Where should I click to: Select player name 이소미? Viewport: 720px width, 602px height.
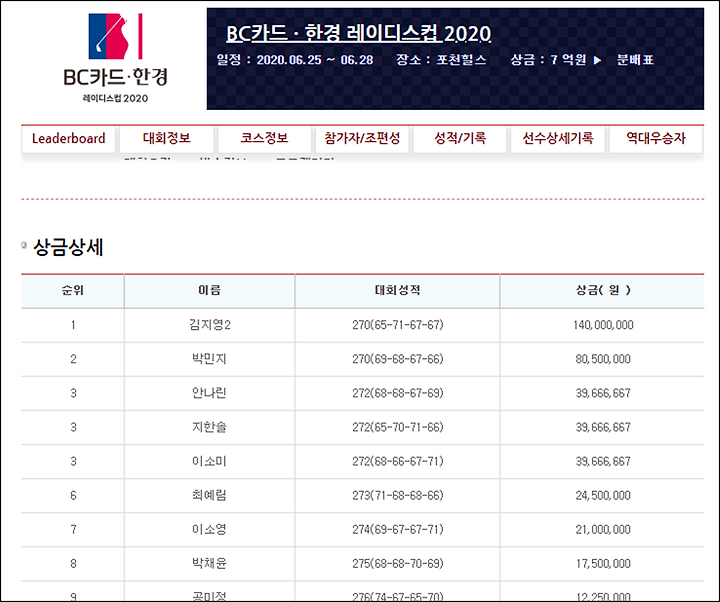(209, 461)
